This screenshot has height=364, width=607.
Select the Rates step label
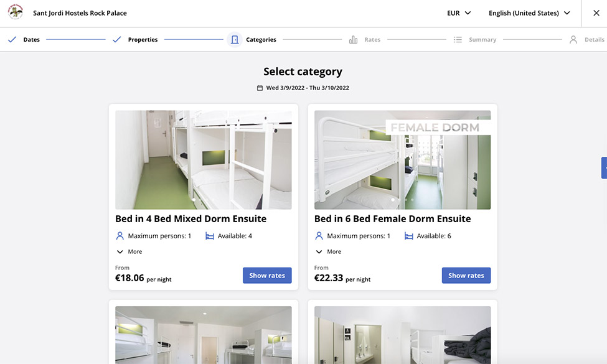click(372, 39)
